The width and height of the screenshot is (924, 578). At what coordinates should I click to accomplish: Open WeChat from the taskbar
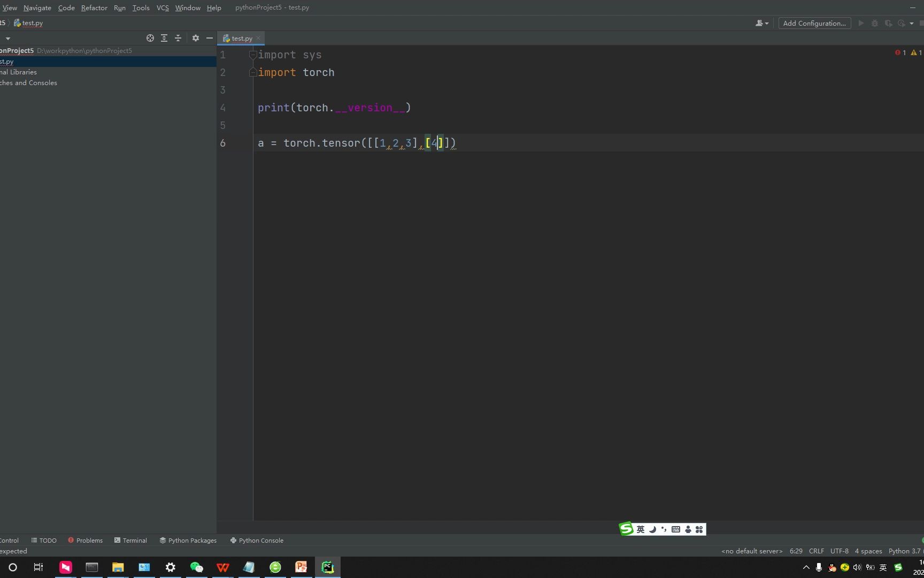click(196, 567)
